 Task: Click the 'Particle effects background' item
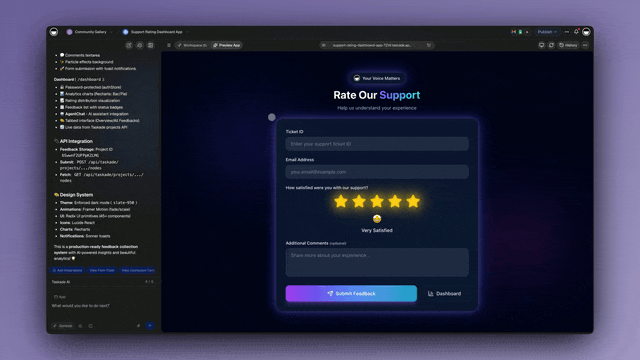coord(87,62)
